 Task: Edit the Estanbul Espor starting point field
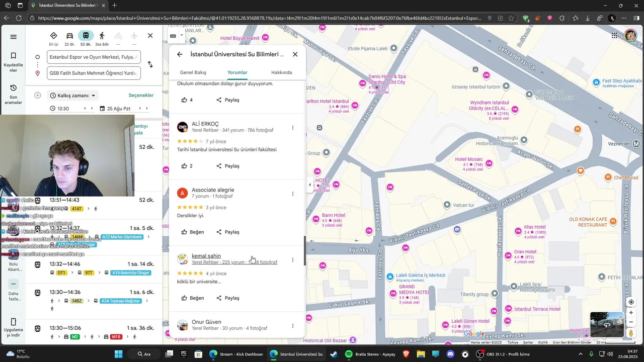click(94, 57)
